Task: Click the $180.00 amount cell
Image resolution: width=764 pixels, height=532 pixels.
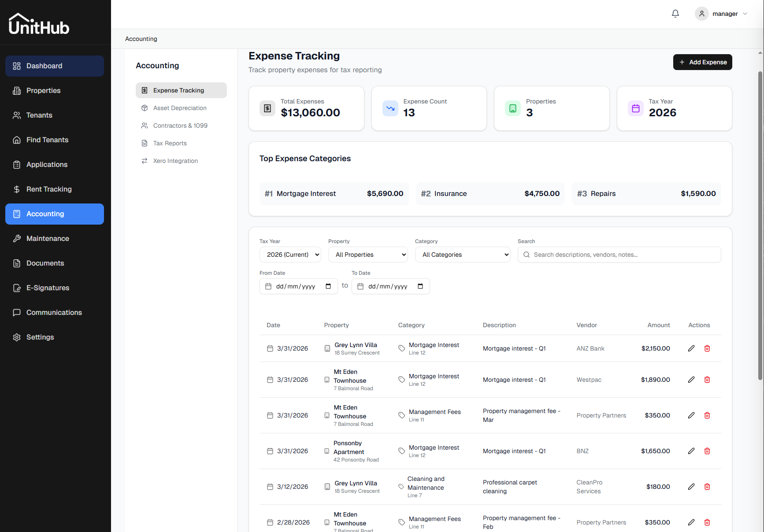Action: [658, 487]
